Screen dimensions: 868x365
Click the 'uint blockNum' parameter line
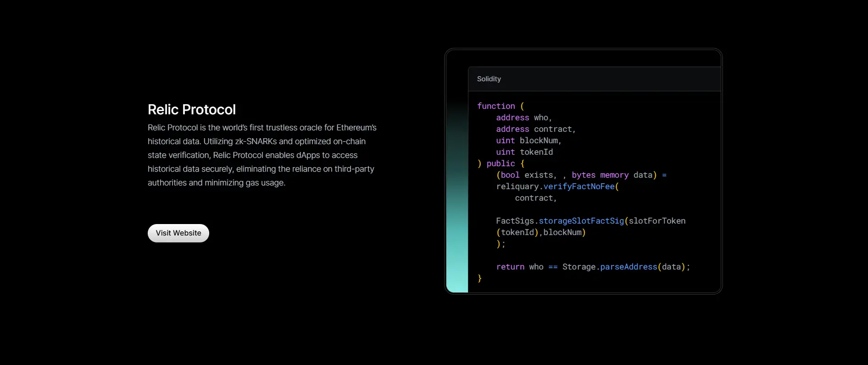click(x=528, y=140)
